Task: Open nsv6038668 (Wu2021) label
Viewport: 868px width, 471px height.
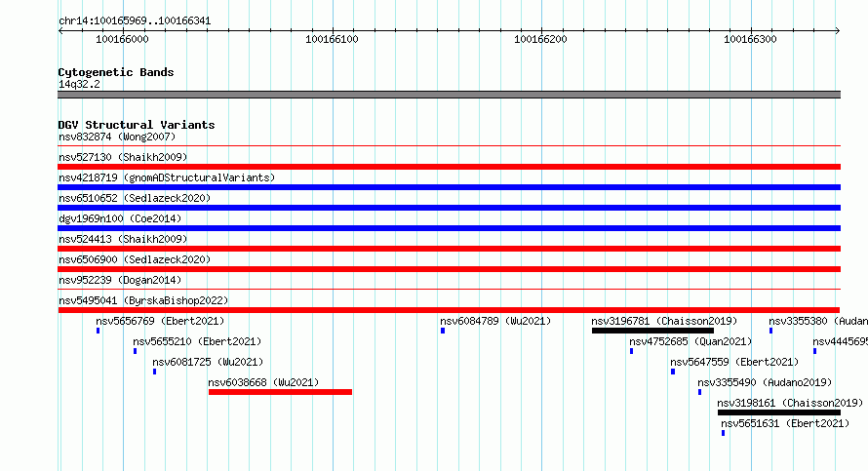Action: 263,382
